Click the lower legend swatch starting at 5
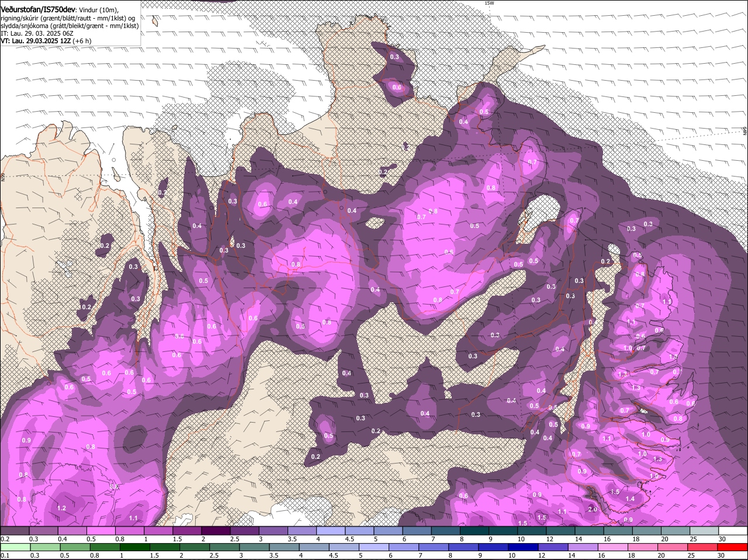Screen dimensions: 748x560 point(375,547)
